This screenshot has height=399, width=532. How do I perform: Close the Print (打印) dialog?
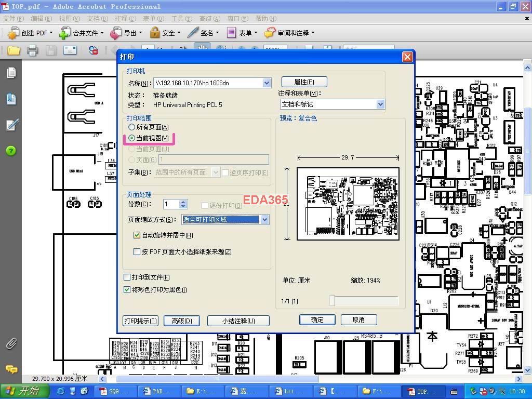[x=407, y=57]
